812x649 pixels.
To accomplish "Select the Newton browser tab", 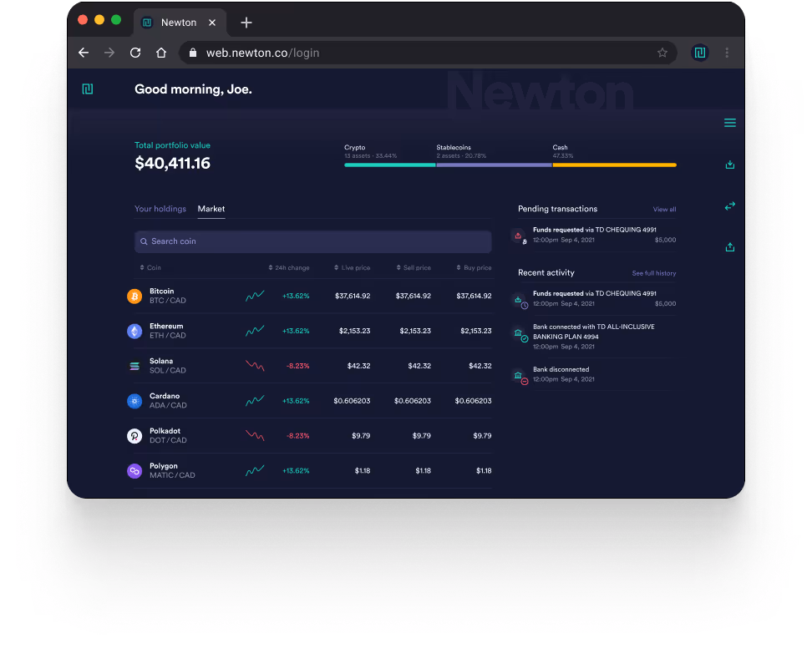I will click(179, 23).
